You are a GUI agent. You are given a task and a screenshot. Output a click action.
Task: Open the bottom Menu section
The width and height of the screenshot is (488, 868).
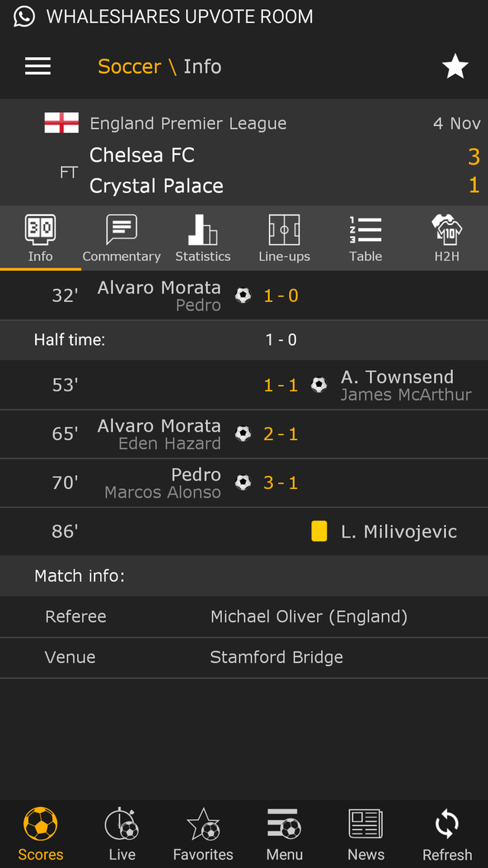pos(284,834)
